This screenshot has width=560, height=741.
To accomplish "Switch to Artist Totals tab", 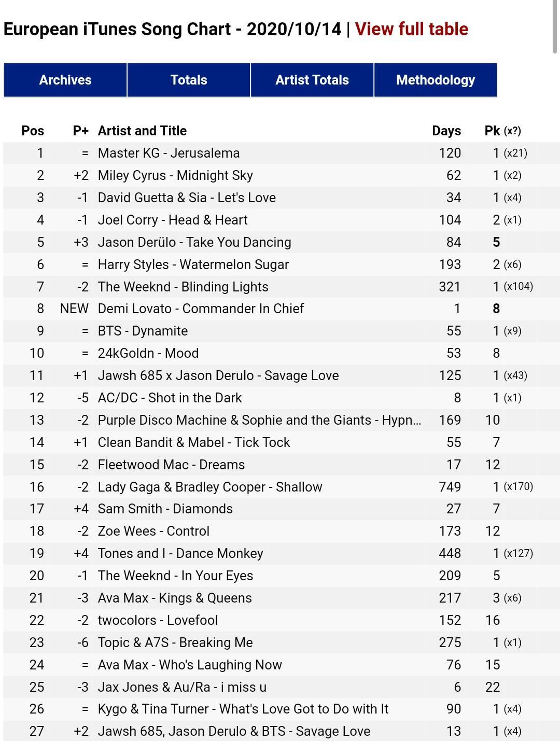I will pos(312,80).
